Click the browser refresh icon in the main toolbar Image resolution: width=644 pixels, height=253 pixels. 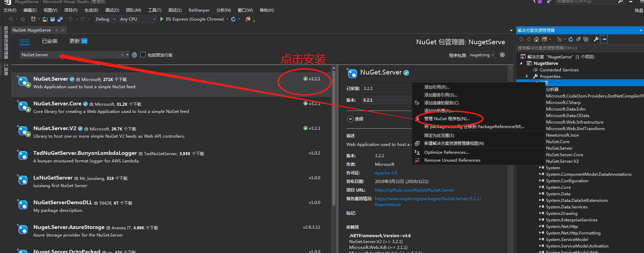[233, 19]
